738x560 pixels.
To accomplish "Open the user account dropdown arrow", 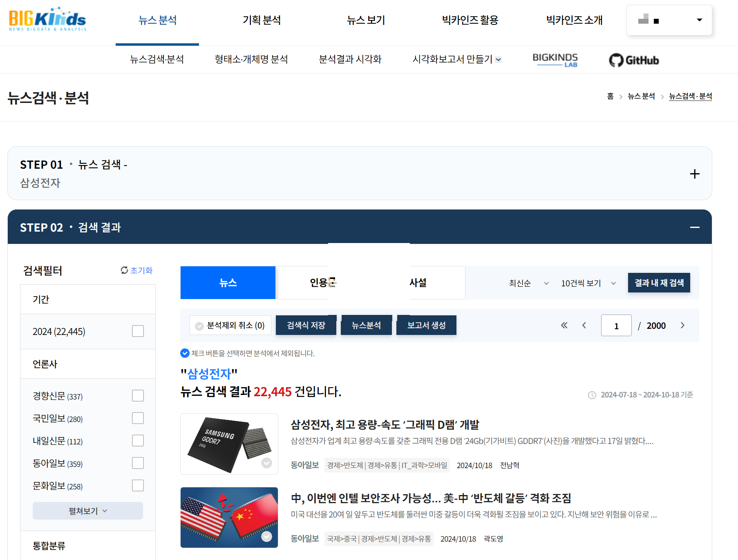I will [x=700, y=20].
